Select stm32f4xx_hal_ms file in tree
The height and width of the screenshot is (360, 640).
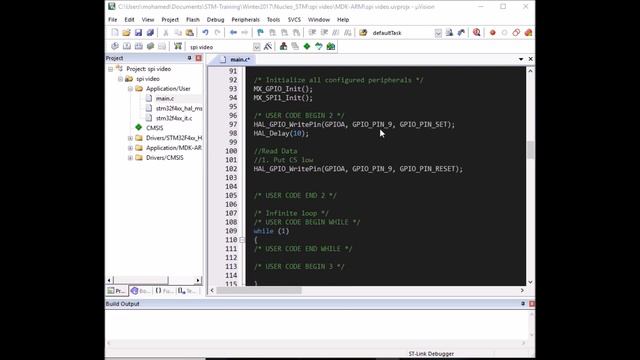pyautogui.click(x=179, y=108)
